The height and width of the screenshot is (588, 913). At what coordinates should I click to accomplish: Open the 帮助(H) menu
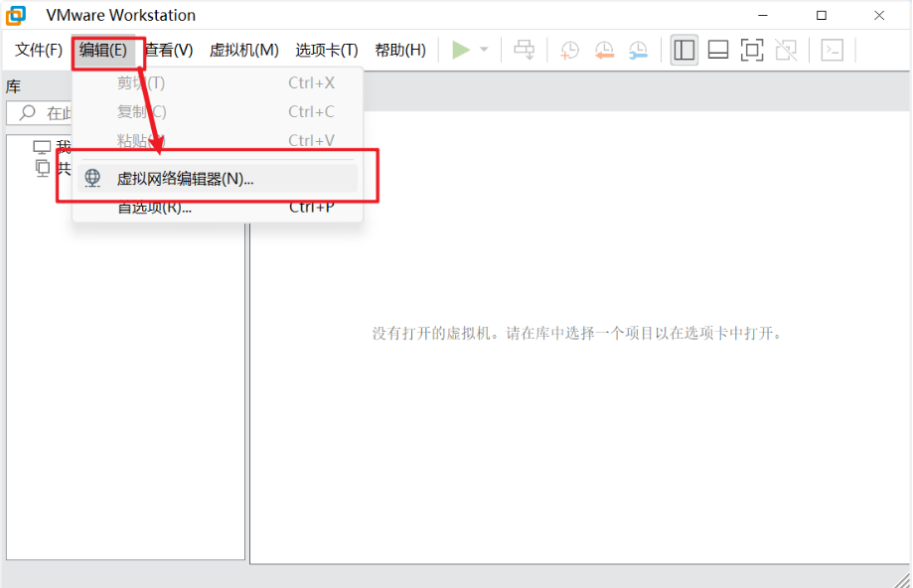pyautogui.click(x=400, y=50)
